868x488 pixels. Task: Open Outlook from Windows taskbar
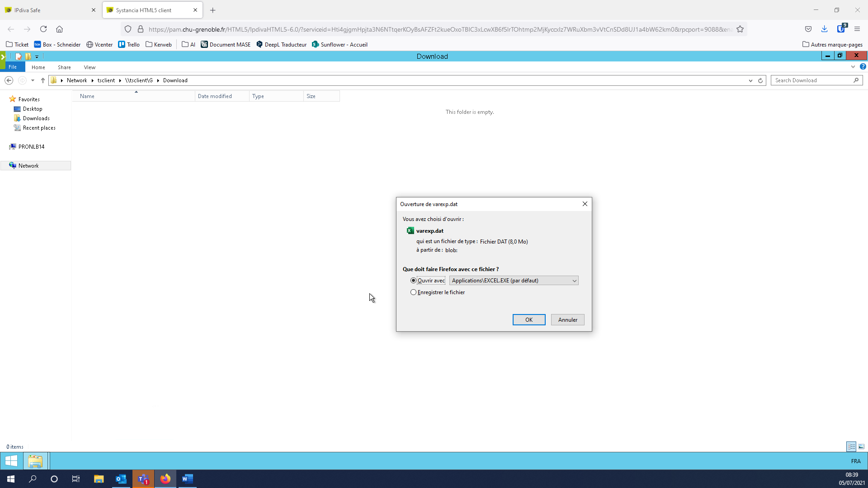[x=121, y=479]
